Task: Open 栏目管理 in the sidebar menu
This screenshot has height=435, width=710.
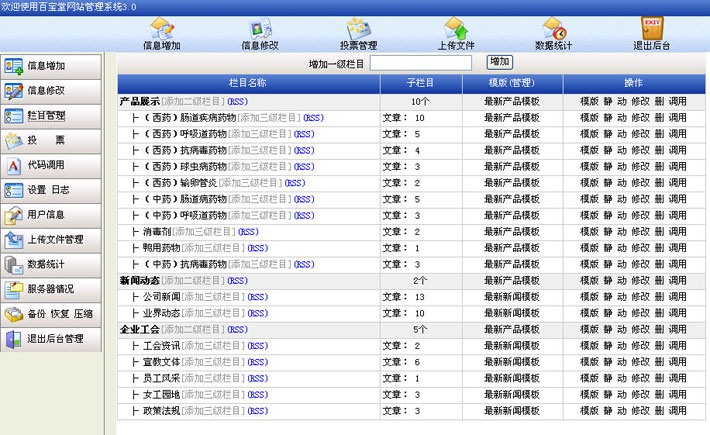Action: [x=47, y=115]
